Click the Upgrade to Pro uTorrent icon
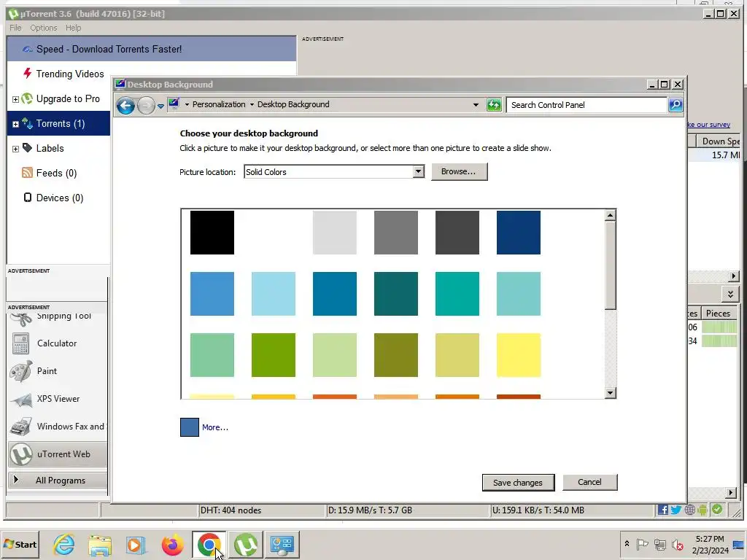The height and width of the screenshot is (560, 747). (27, 98)
